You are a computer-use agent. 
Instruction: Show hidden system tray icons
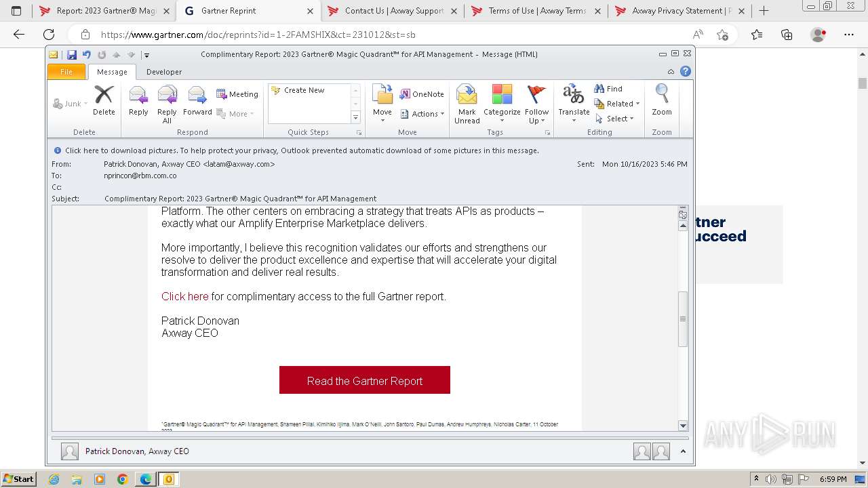[756, 479]
